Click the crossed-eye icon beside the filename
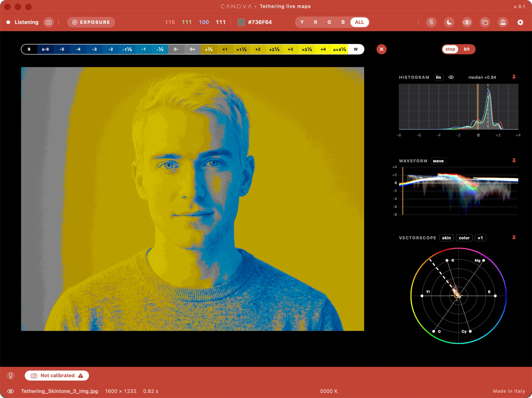Viewport: 532px width, 398px height. point(11,391)
